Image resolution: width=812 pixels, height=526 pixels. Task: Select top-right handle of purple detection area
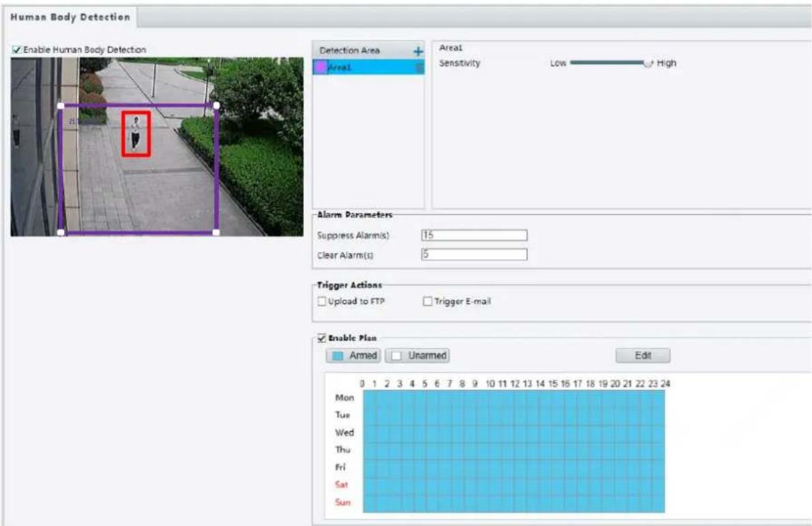coord(216,106)
